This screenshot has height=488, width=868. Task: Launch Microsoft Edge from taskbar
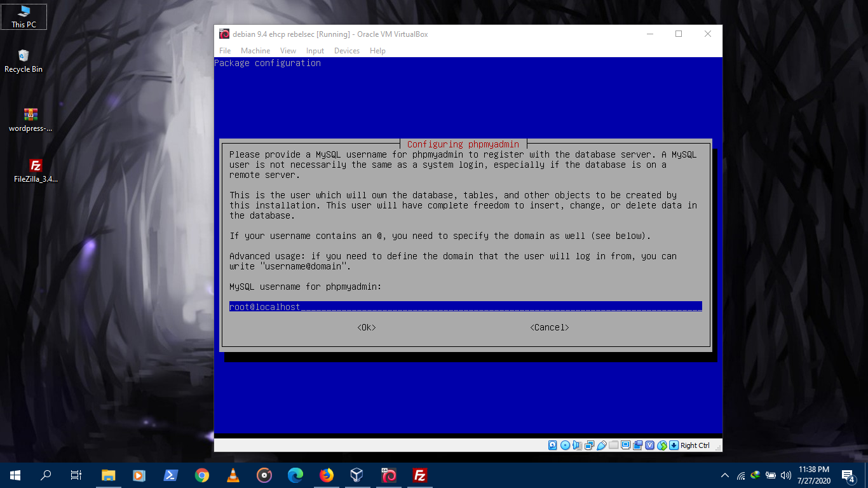tap(295, 475)
